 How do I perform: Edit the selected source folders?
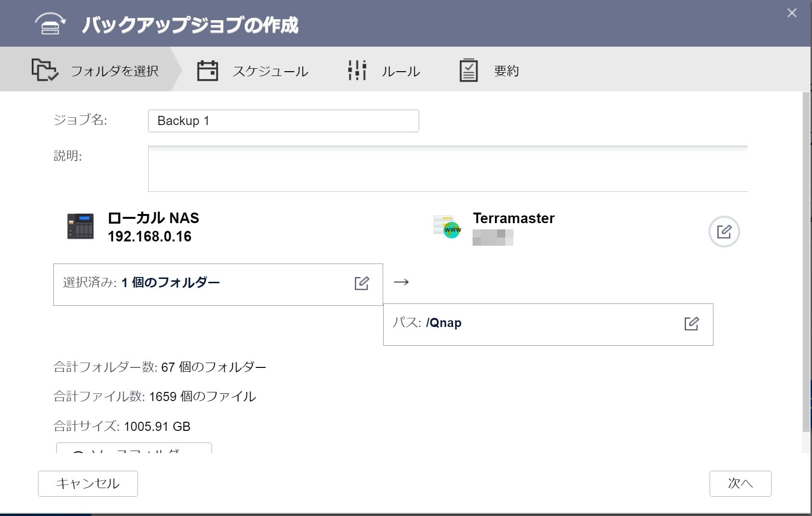pos(362,283)
